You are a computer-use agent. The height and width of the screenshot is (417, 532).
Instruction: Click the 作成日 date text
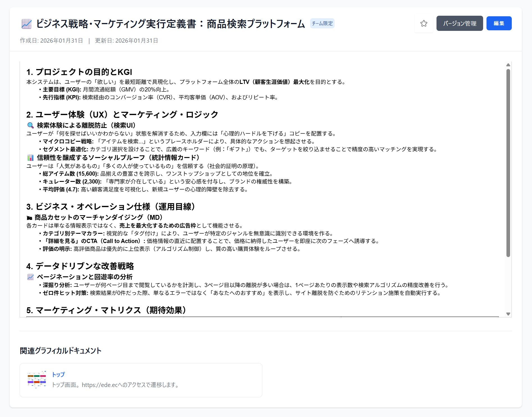pyautogui.click(x=51, y=41)
